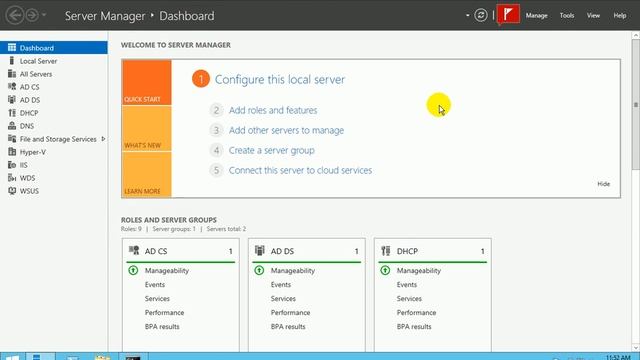
Task: Click the Refresh icon in header
Action: coord(481,15)
